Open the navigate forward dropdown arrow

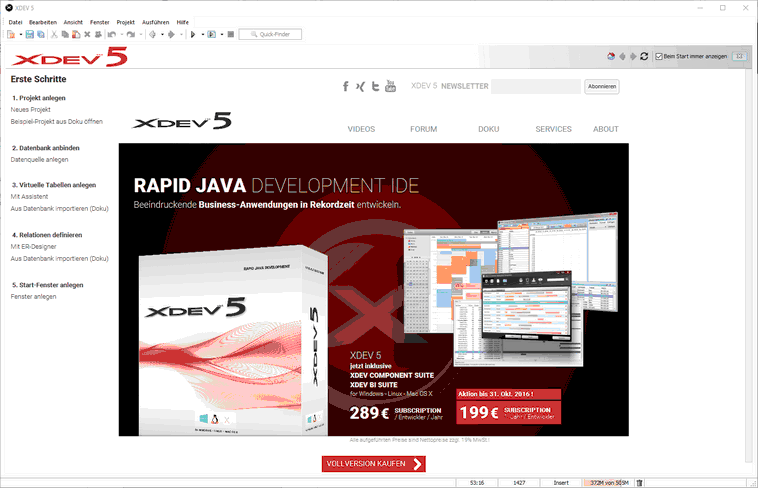[x=181, y=34]
